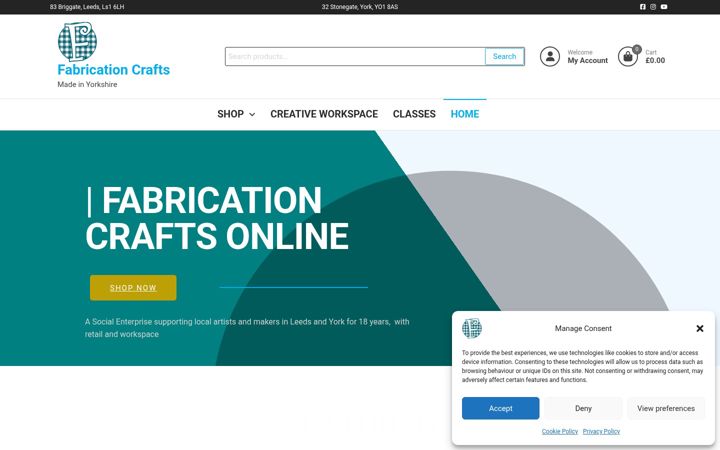Close the Manage Consent dialog
This screenshot has width=720, height=450.
[700, 328]
